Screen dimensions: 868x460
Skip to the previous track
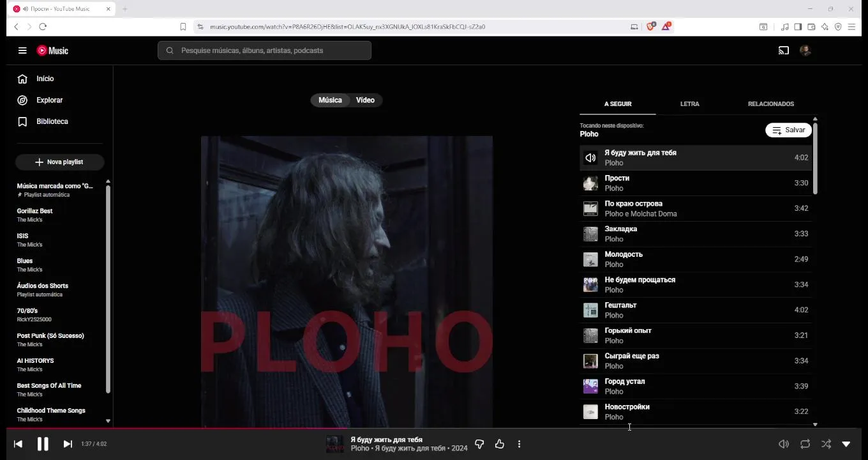(18, 444)
